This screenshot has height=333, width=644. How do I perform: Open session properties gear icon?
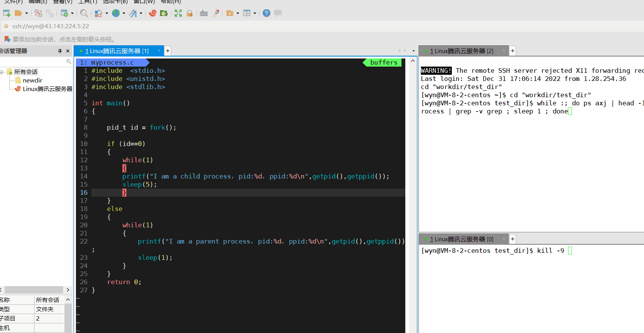point(64,13)
